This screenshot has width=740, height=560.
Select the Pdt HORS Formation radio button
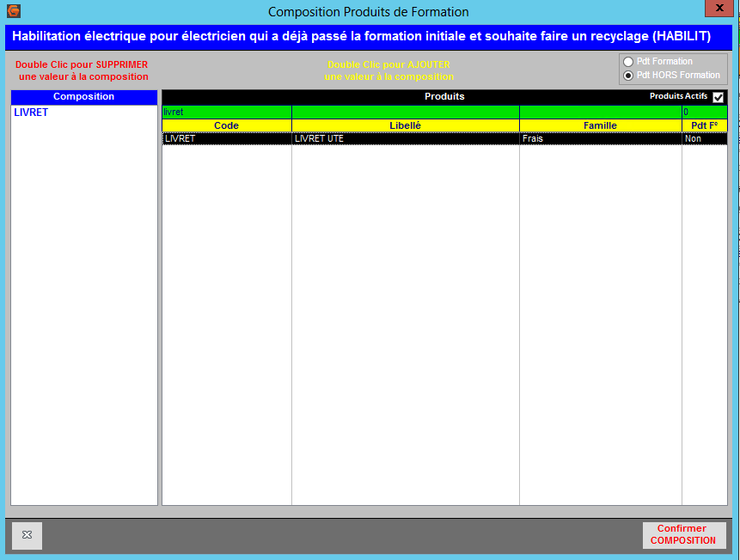tap(628, 76)
